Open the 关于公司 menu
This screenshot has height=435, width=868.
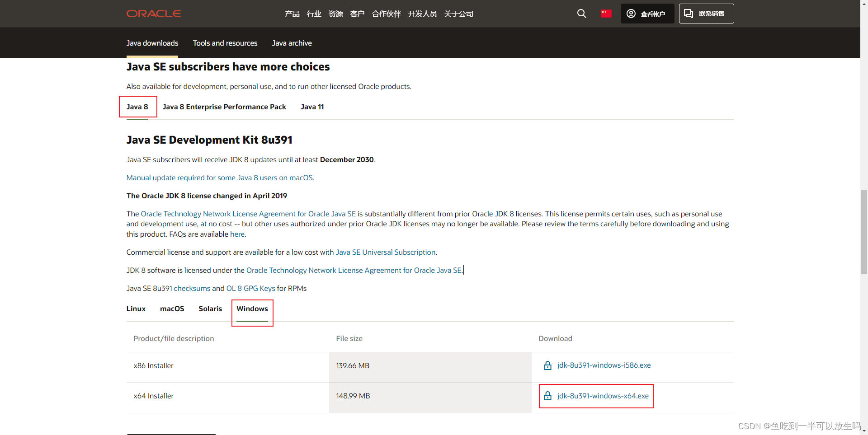click(458, 14)
